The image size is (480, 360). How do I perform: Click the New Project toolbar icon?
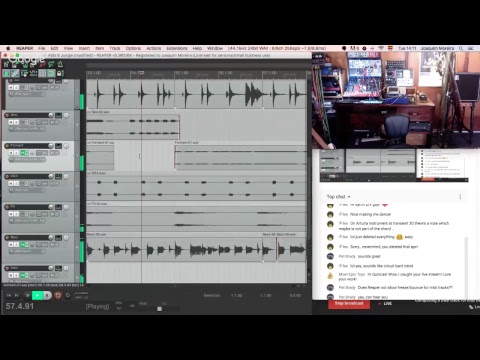[6, 65]
